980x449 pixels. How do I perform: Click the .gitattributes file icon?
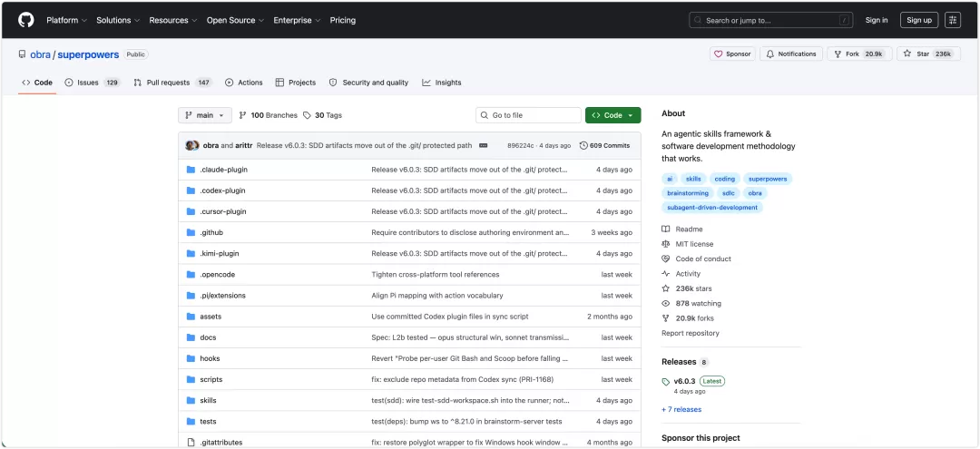coord(191,442)
